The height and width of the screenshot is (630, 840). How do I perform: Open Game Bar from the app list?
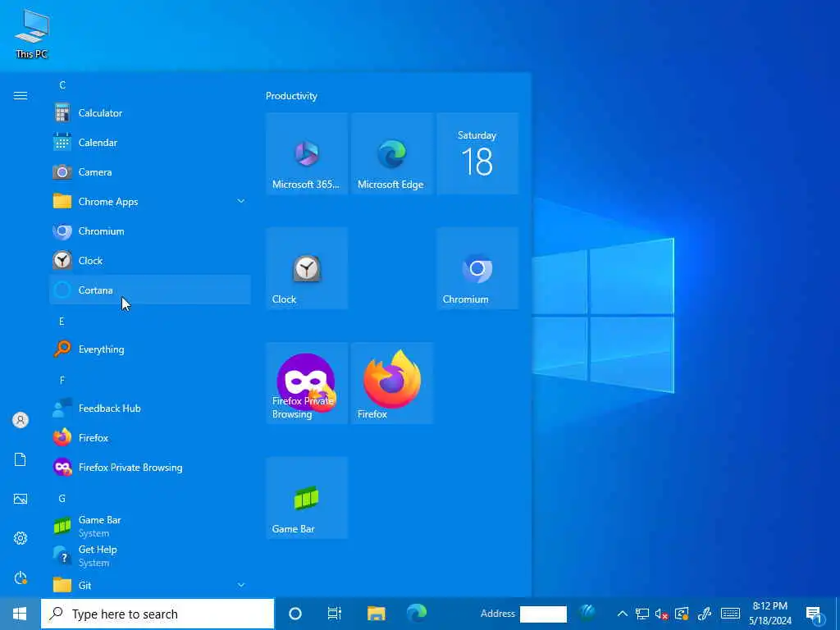[x=150, y=526]
